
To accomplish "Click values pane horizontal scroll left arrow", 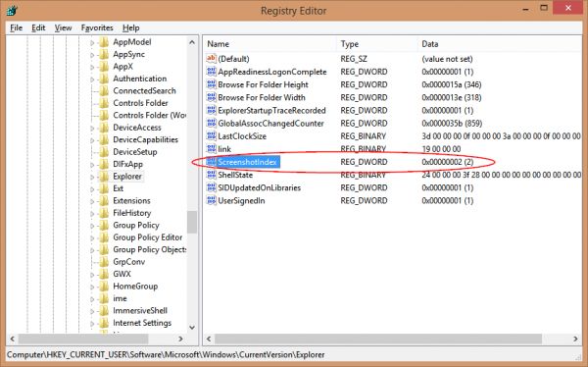I will coord(209,339).
